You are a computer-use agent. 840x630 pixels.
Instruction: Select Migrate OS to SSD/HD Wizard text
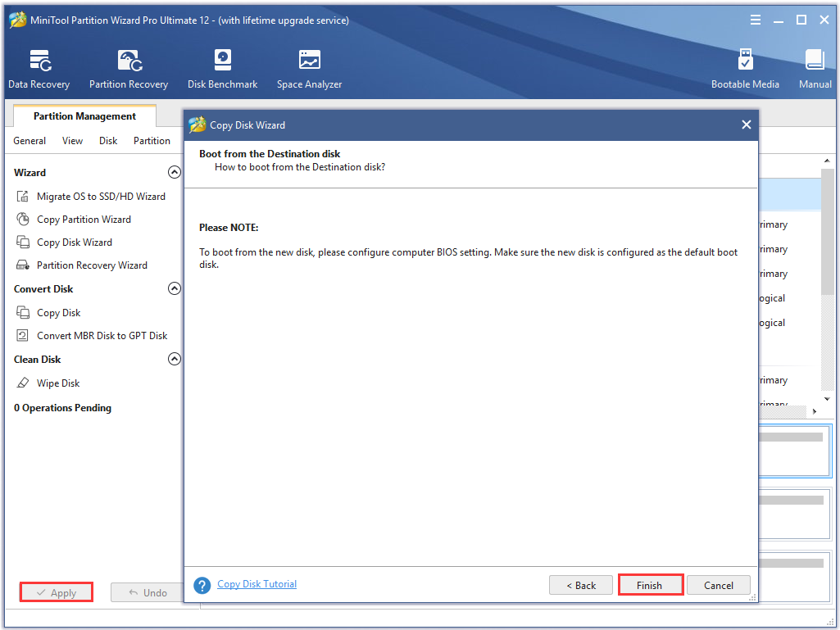101,196
